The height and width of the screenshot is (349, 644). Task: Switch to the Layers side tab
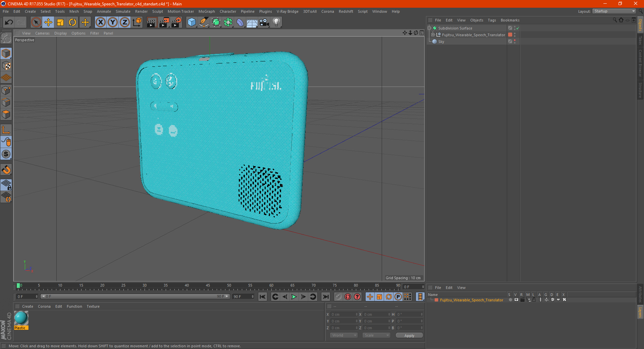pos(640,312)
